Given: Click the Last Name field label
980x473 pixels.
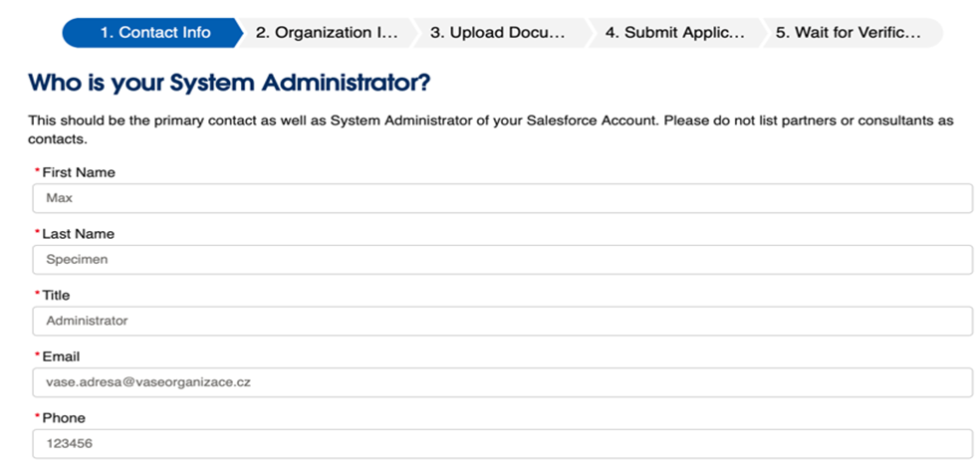Looking at the screenshot, I should [x=78, y=234].
